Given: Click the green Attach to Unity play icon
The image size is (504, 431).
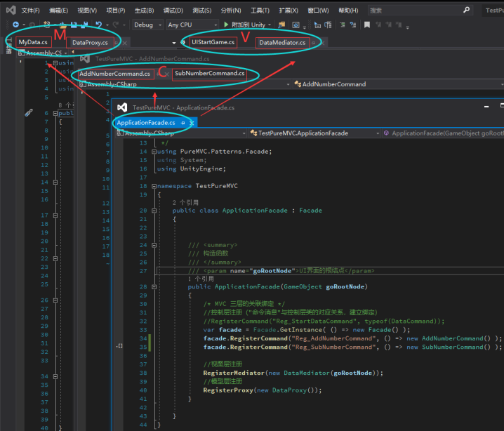Looking at the screenshot, I should tap(226, 25).
